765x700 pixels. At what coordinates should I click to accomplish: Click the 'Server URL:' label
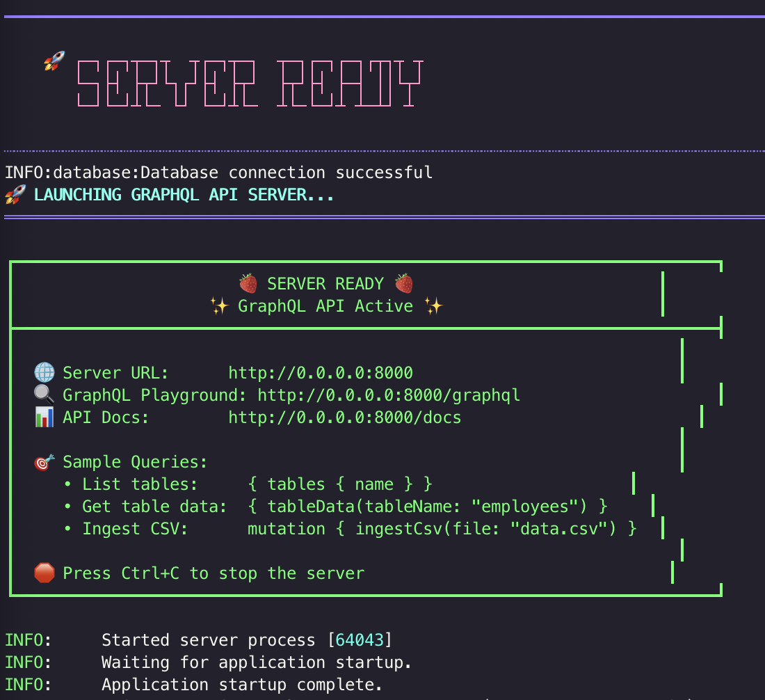115,373
